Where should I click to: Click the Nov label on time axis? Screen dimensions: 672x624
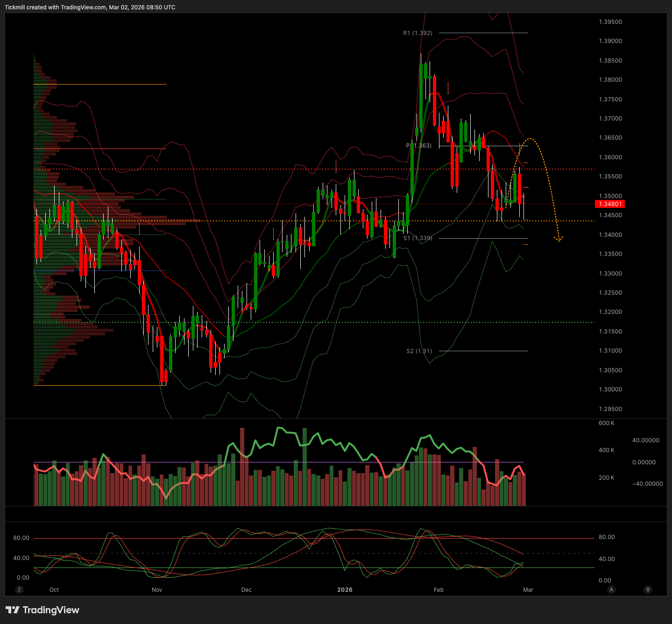[157, 590]
